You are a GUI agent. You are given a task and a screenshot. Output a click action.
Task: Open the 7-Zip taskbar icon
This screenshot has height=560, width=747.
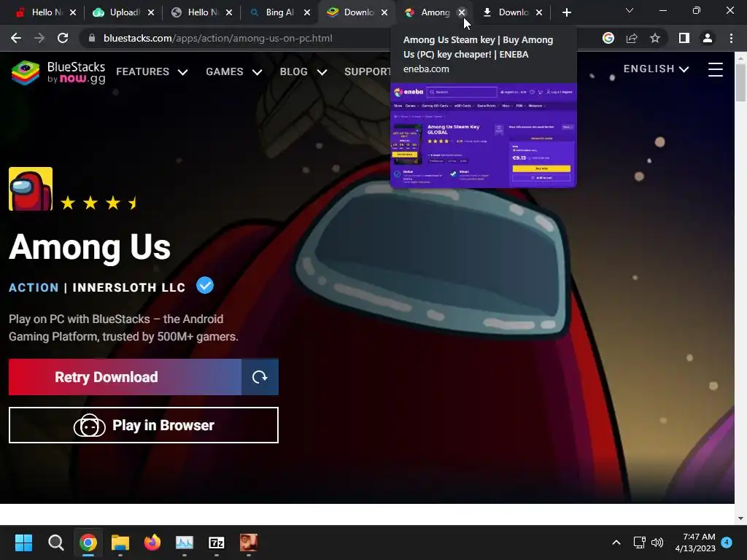(x=217, y=542)
